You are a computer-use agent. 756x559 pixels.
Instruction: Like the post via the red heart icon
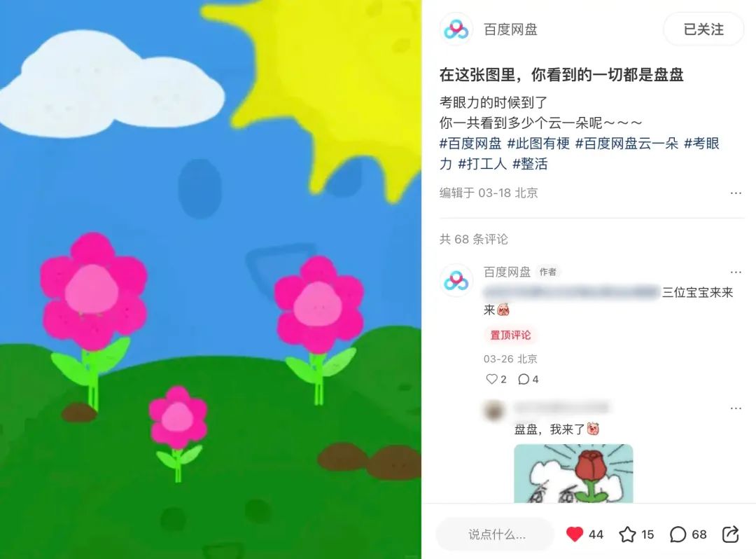574,534
